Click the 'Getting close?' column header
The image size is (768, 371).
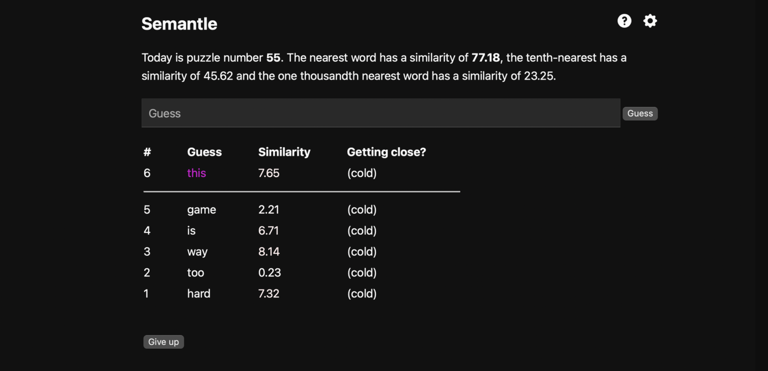pos(386,152)
